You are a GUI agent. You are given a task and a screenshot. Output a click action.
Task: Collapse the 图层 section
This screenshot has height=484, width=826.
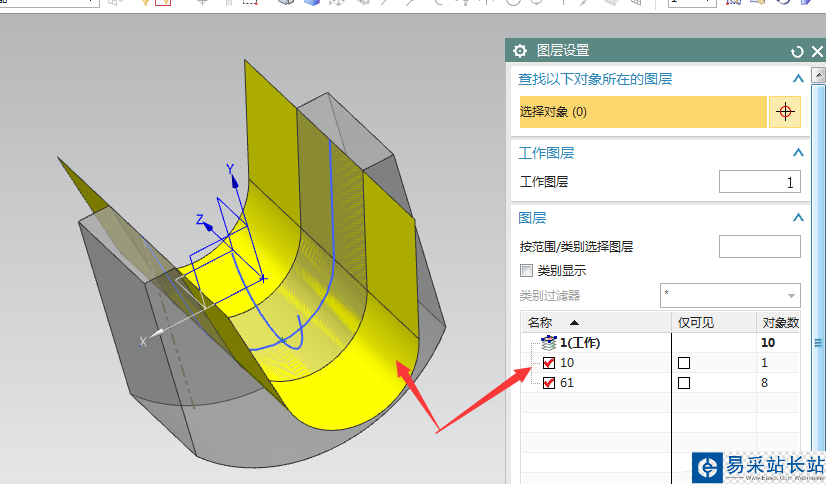[x=798, y=217]
